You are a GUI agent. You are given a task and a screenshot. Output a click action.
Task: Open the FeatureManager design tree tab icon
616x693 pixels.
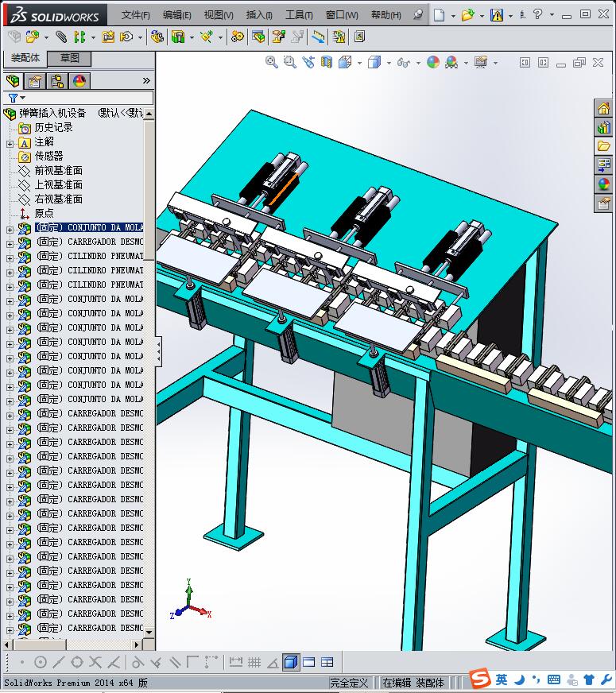[14, 81]
